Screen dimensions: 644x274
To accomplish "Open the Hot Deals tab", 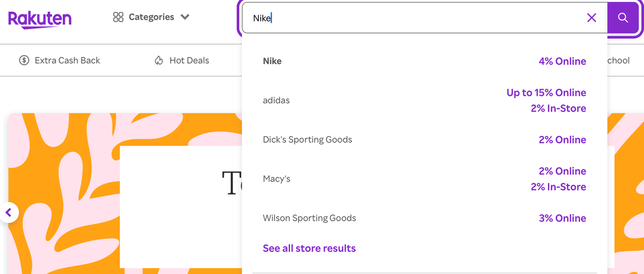I will pyautogui.click(x=189, y=60).
